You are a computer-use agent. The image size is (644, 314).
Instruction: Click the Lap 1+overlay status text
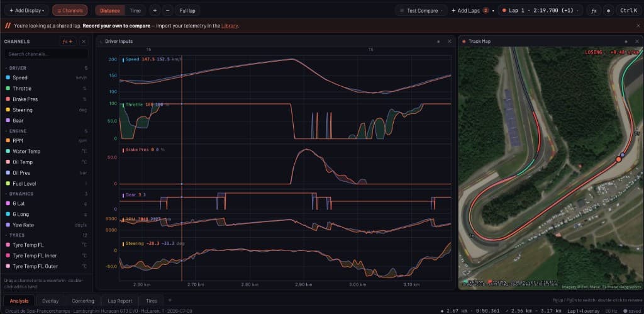(x=583, y=311)
